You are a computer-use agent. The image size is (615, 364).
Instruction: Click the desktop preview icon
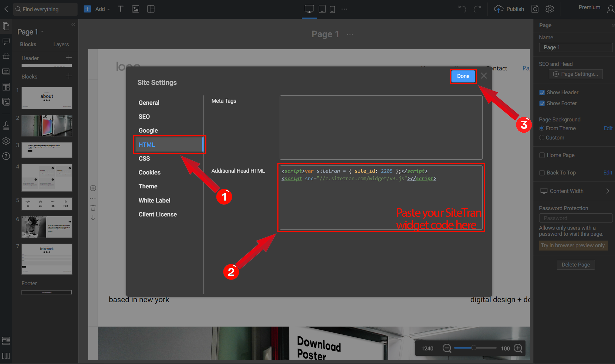(x=310, y=9)
